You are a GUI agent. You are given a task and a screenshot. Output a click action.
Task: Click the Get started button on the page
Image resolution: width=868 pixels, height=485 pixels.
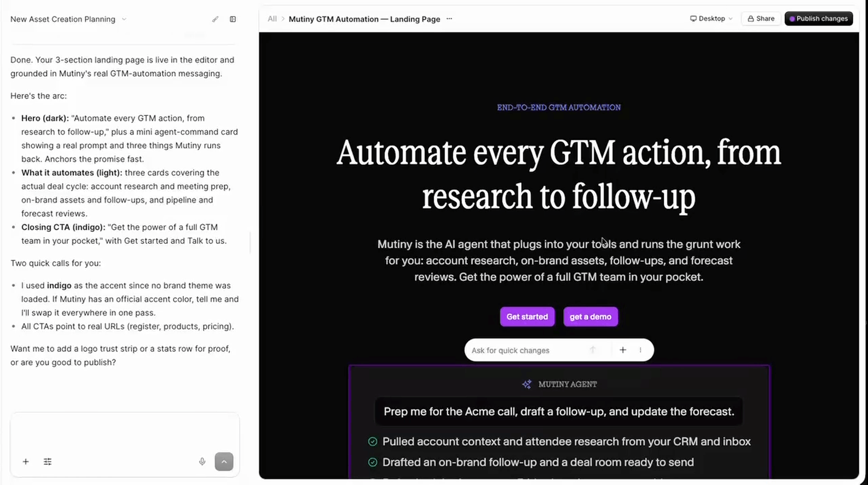pyautogui.click(x=527, y=317)
